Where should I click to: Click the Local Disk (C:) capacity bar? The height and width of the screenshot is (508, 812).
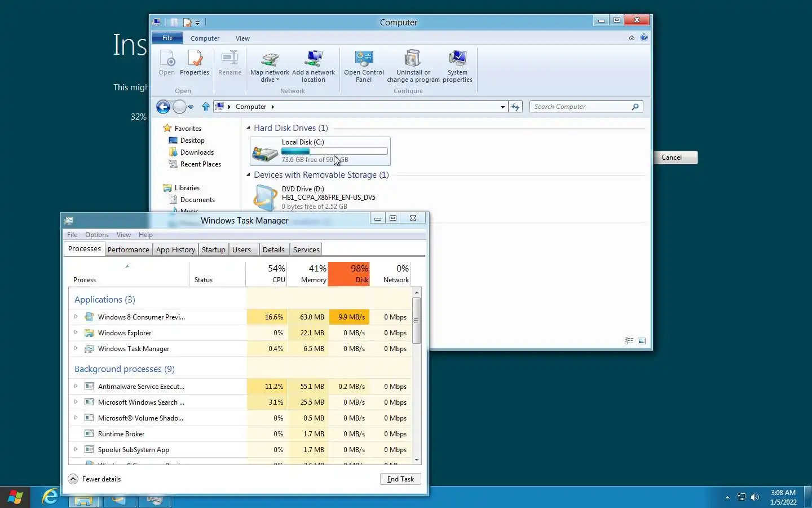(334, 151)
